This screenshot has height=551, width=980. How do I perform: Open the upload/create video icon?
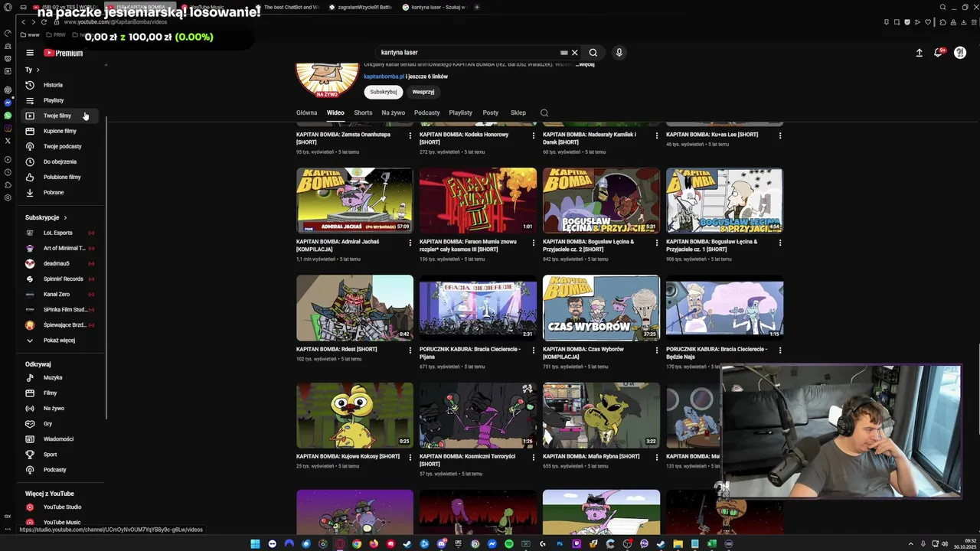[919, 53]
